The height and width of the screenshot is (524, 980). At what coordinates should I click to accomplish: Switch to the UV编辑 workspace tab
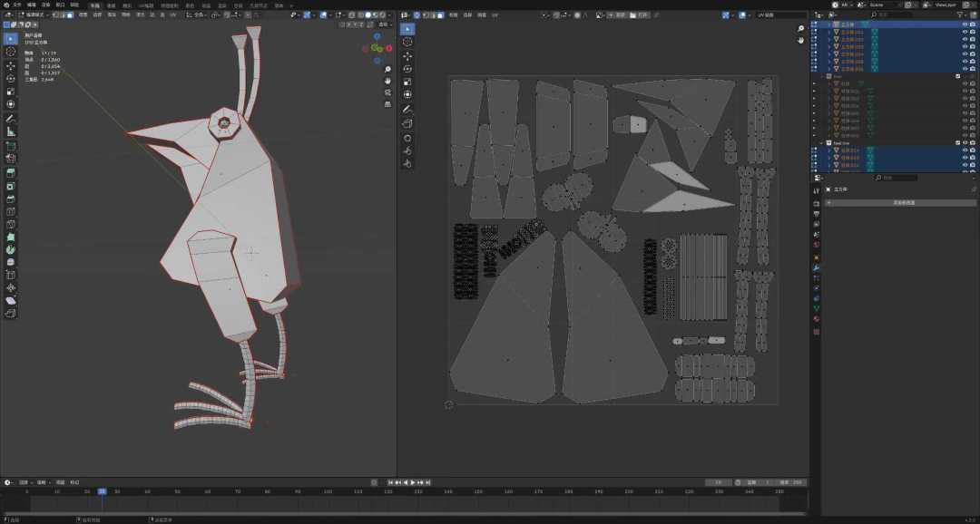click(x=145, y=5)
